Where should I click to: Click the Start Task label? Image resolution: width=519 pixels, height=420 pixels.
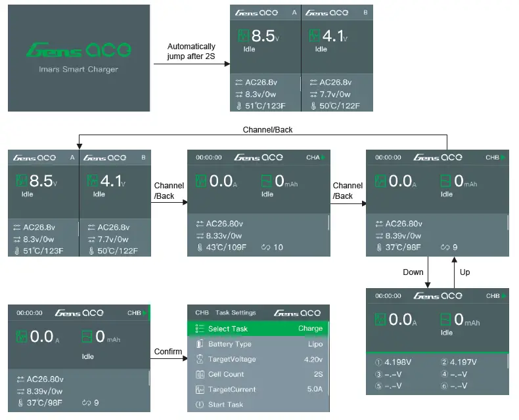coord(225,404)
